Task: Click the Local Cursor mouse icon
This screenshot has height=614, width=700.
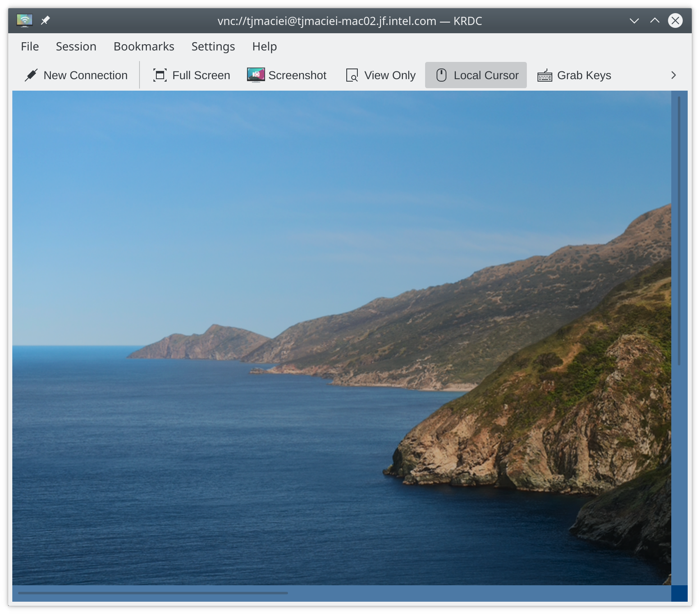Action: coord(441,75)
